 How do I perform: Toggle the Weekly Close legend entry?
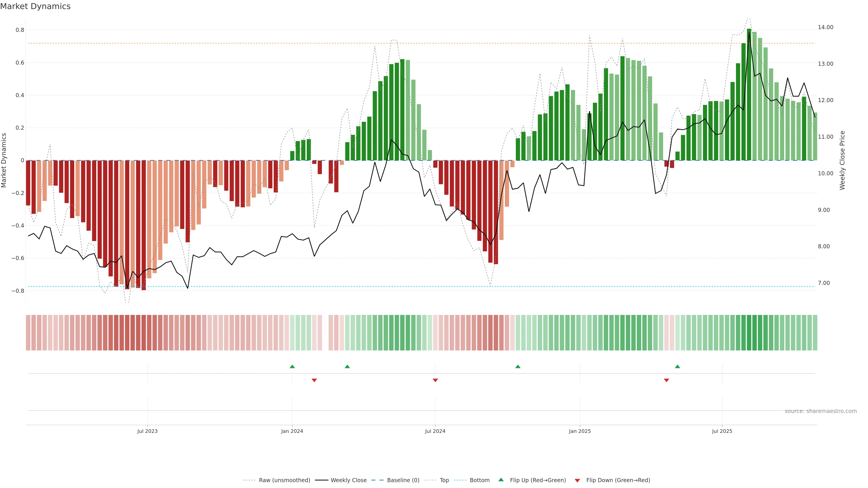[348, 480]
